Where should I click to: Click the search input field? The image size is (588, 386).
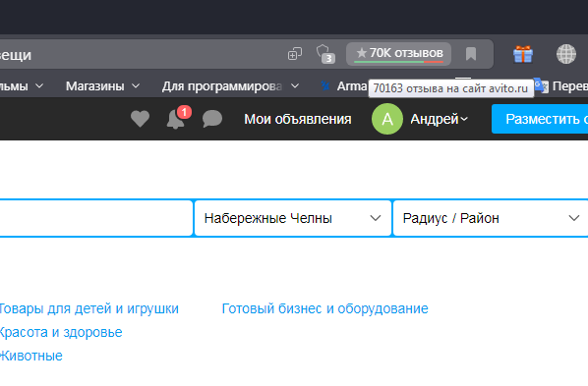click(x=96, y=218)
